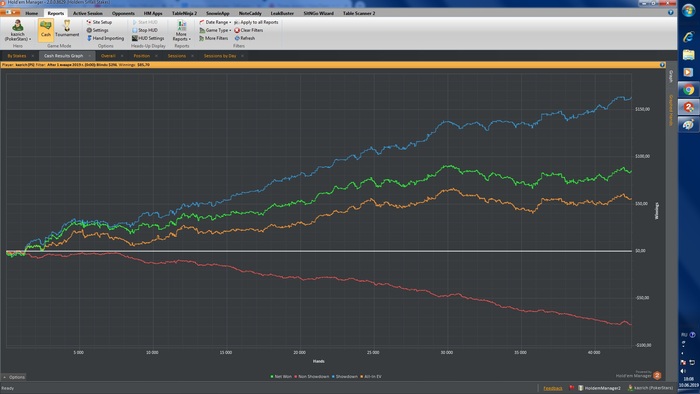Open the system volume icon
The image size is (700, 394).
coord(683,371)
